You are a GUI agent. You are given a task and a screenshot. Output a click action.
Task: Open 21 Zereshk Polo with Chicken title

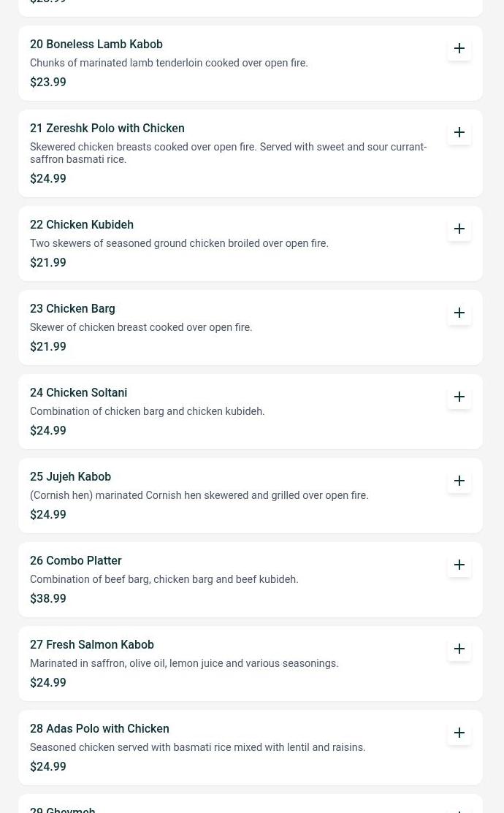tap(107, 129)
